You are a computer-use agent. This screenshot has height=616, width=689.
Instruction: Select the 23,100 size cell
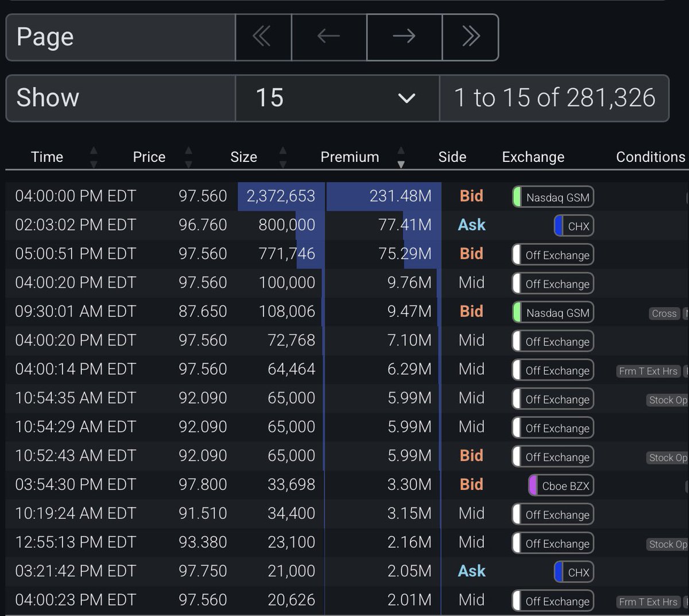(291, 543)
